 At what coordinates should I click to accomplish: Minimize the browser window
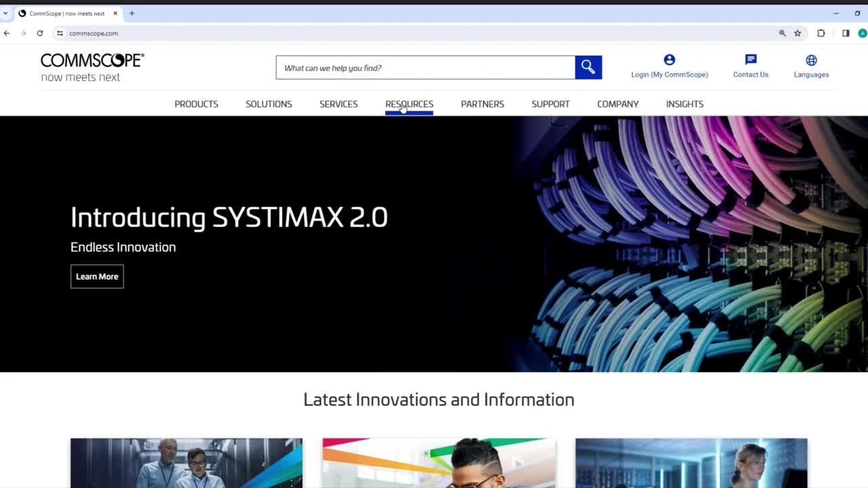(836, 13)
